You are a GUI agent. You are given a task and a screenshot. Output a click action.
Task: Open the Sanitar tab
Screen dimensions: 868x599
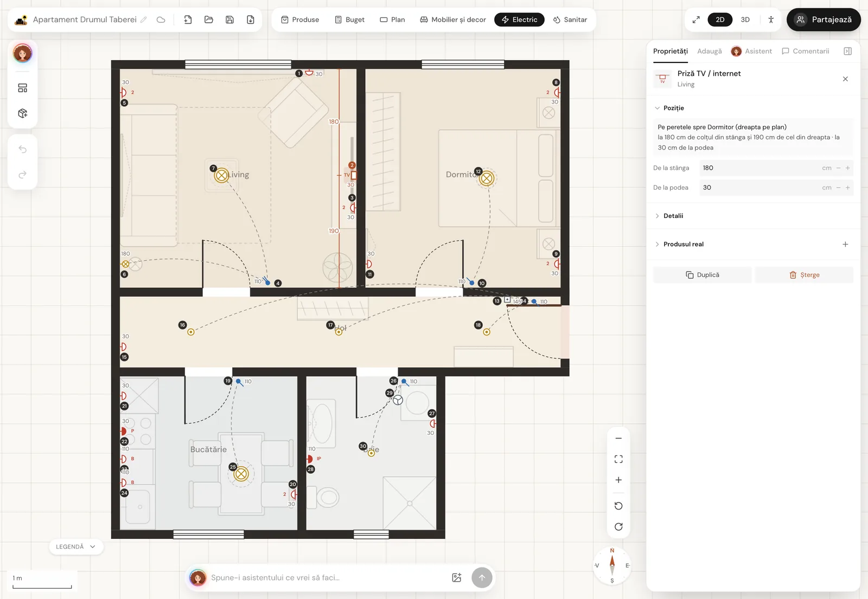tap(570, 20)
